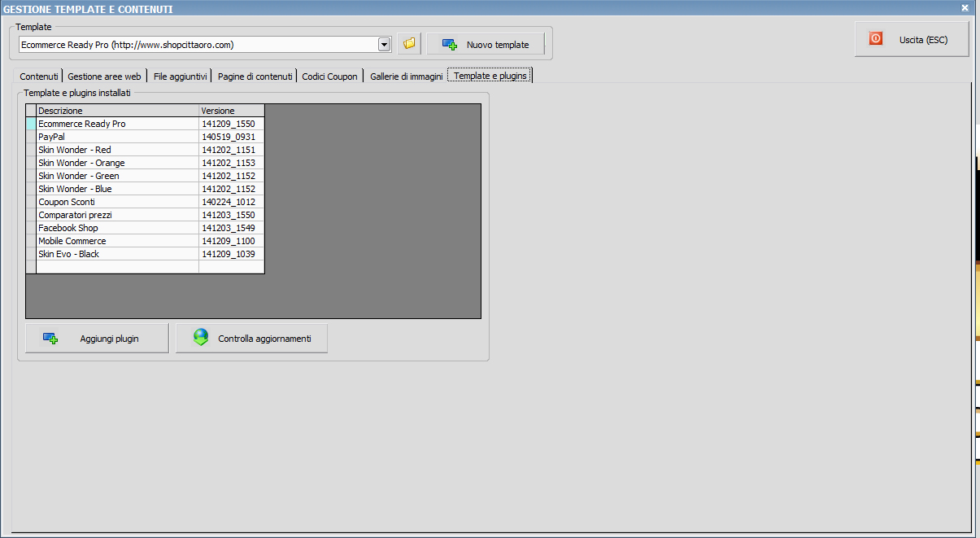980x538 pixels.
Task: Select the Skin Evo - Black row
Action: 146,254
